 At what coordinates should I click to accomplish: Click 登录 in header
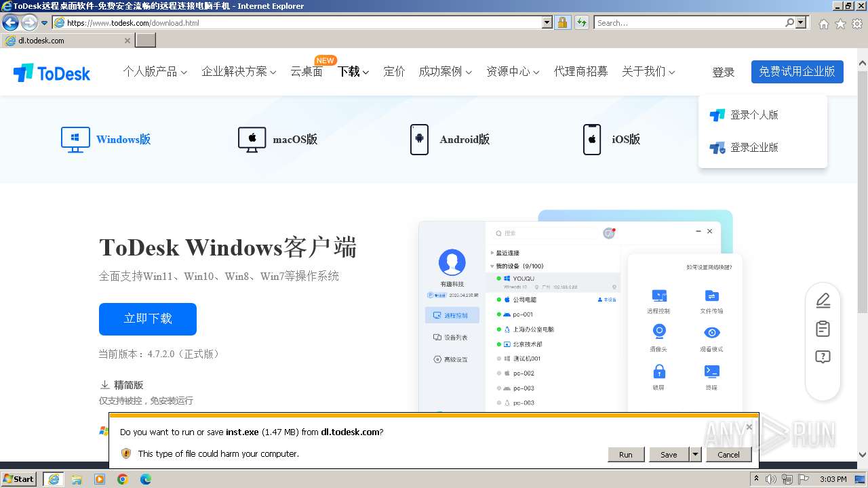tap(723, 72)
